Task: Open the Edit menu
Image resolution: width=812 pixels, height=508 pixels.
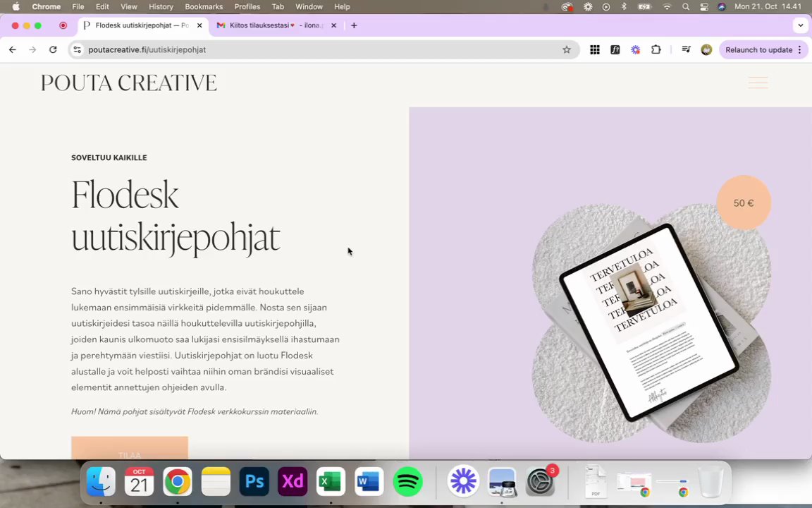Action: pyautogui.click(x=102, y=7)
